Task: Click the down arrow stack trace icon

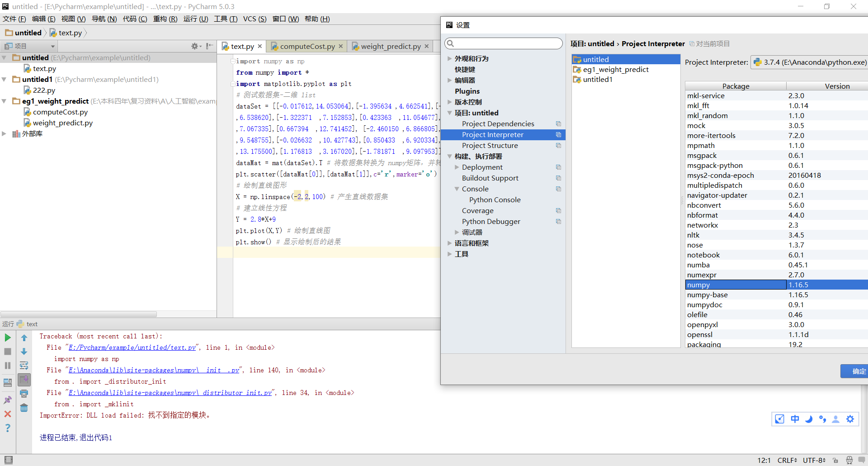Action: tap(24, 352)
